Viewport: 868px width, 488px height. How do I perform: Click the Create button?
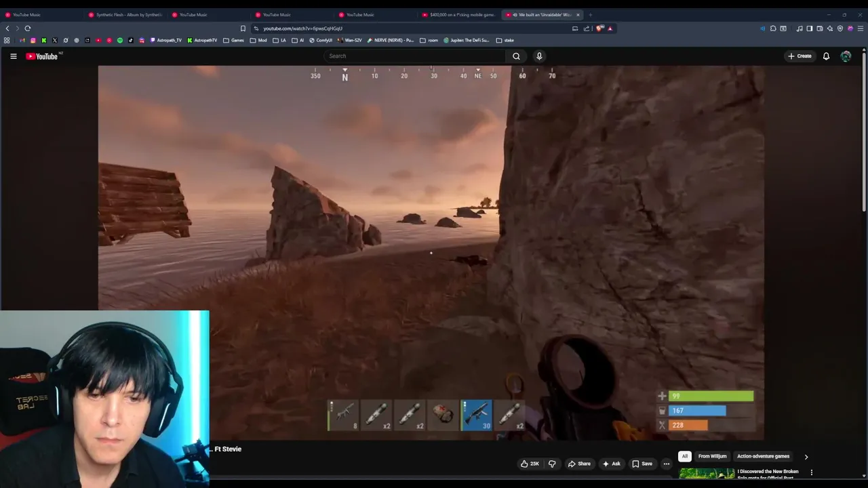pos(800,56)
